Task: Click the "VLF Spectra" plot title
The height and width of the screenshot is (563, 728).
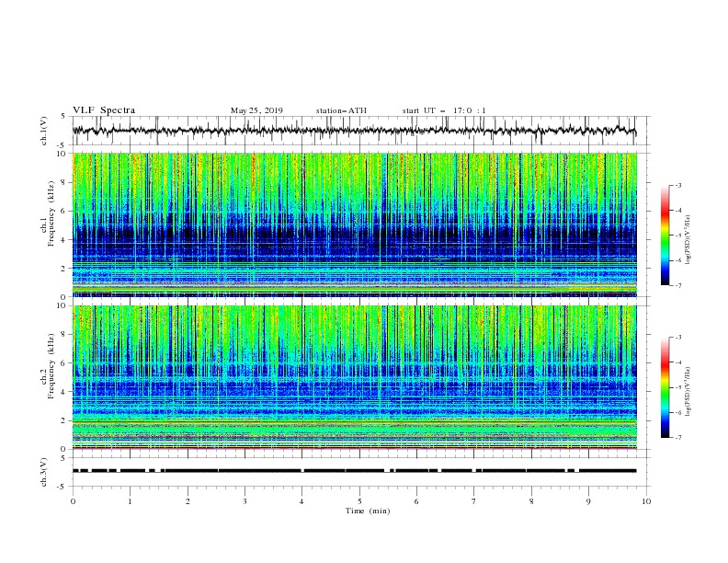Action: 104,110
